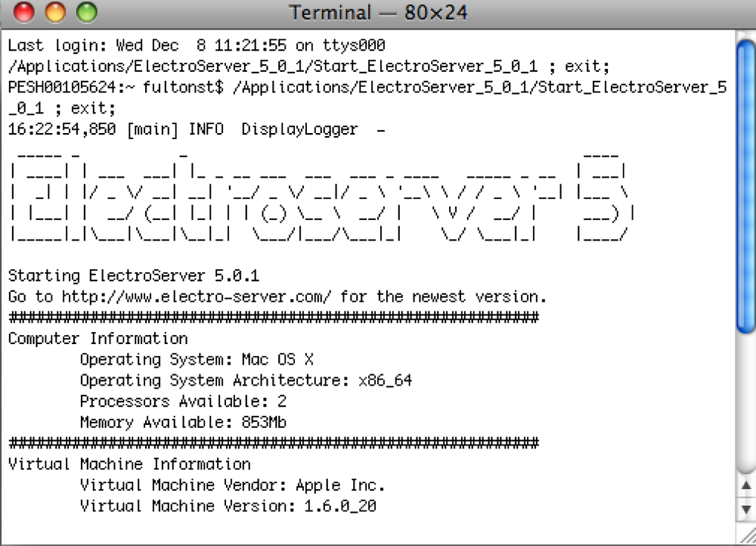The height and width of the screenshot is (546, 756).
Task: Click 'Virtual Machine Version: 1.6.0_20' line
Action: click(228, 506)
